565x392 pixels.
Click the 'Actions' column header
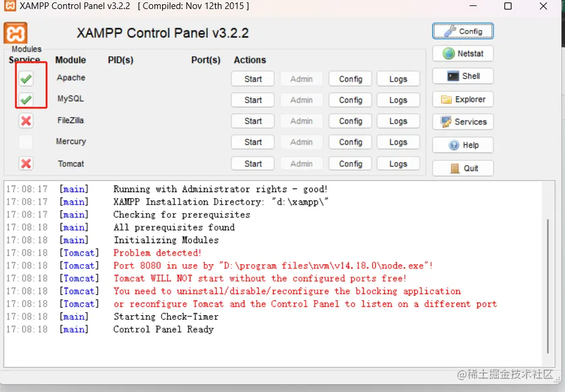[x=250, y=60]
